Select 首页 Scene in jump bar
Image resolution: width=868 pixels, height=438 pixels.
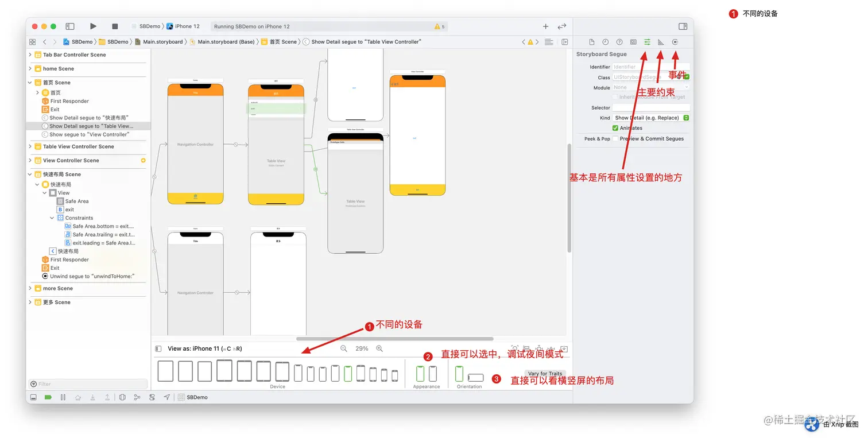(x=279, y=42)
